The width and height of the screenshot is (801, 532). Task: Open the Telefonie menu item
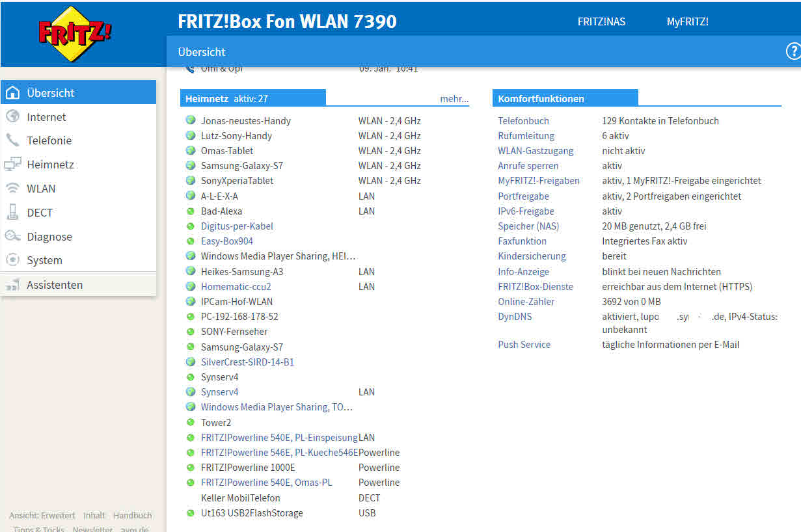coord(79,140)
